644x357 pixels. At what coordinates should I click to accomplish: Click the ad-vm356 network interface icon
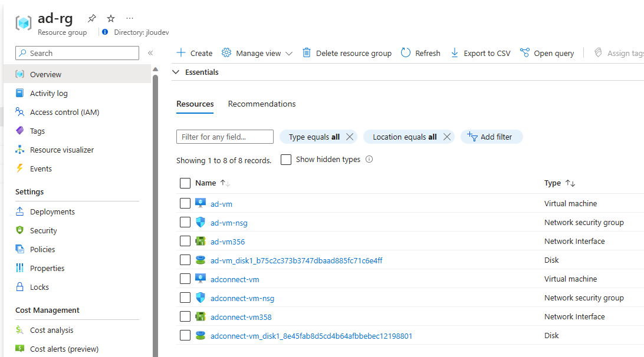pyautogui.click(x=201, y=242)
